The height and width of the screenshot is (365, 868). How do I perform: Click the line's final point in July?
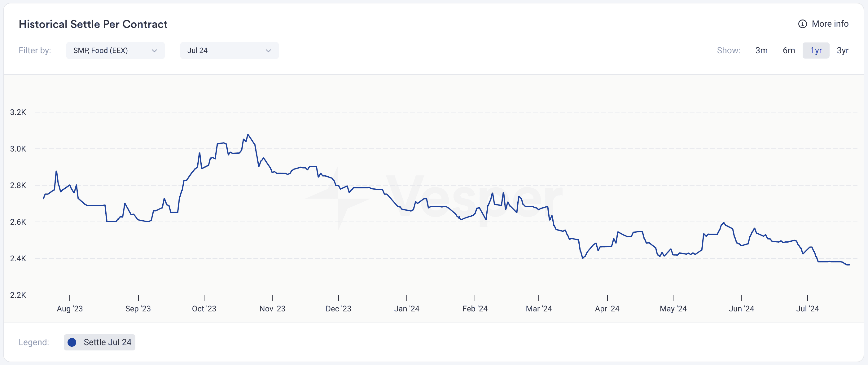coord(849,265)
